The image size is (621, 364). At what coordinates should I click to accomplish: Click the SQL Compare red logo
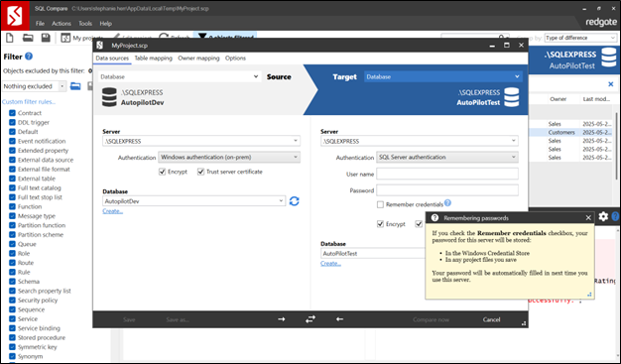[15, 16]
